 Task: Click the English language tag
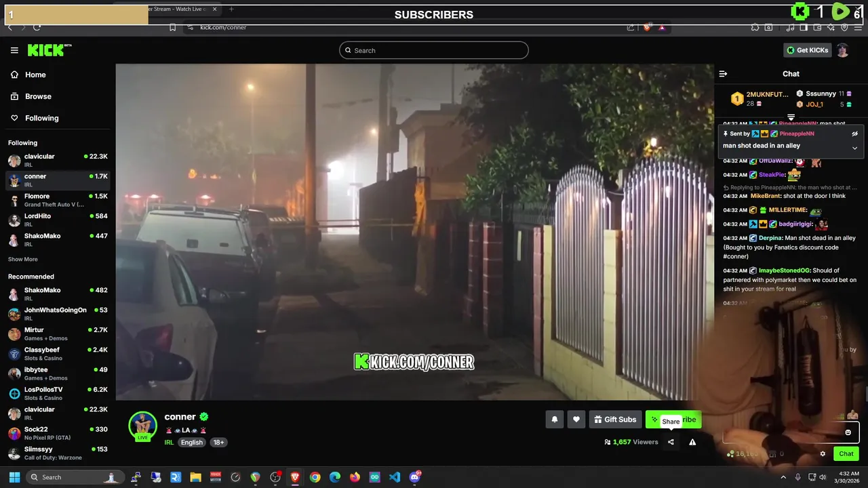tap(192, 443)
